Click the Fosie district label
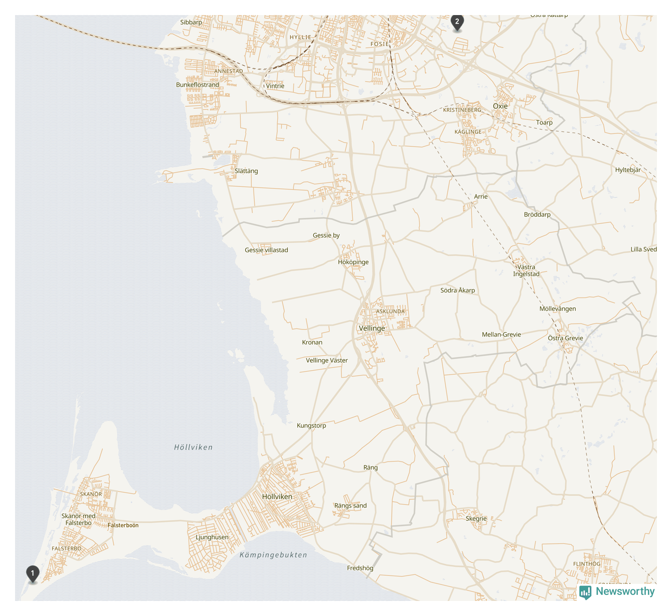672x616 pixels. pyautogui.click(x=379, y=44)
